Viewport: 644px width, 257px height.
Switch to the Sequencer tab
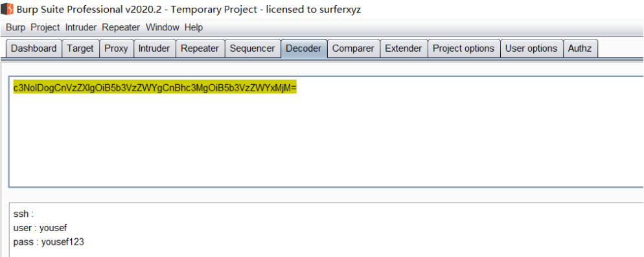(x=252, y=49)
